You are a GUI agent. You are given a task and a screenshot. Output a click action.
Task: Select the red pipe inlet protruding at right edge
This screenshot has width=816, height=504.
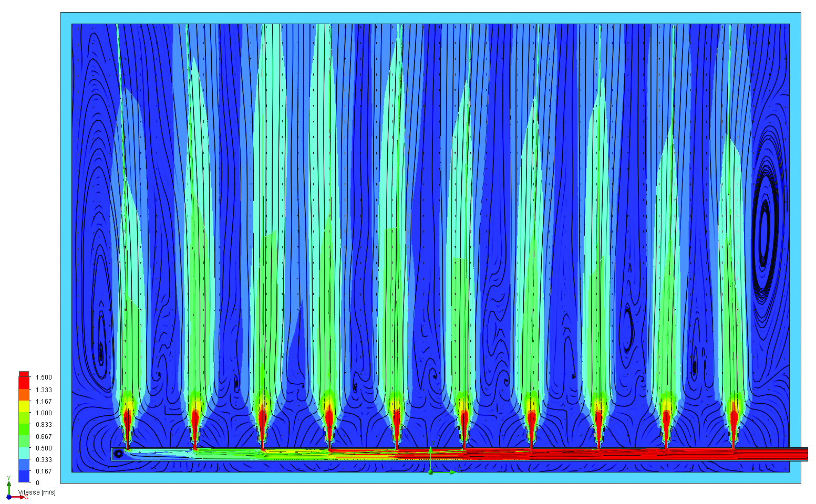pos(799,454)
